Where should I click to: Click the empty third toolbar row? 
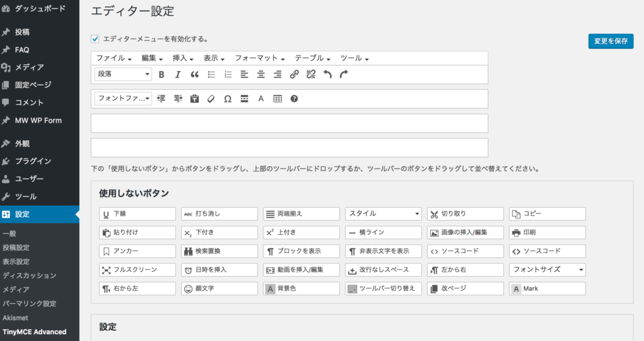289,123
